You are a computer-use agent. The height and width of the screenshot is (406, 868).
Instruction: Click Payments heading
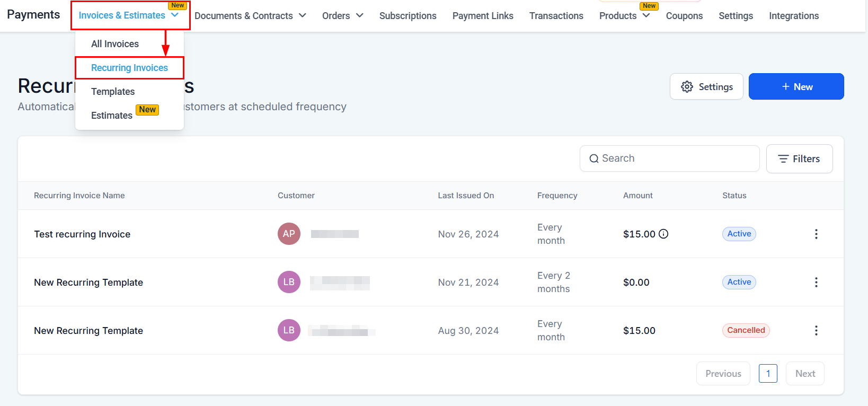33,14
